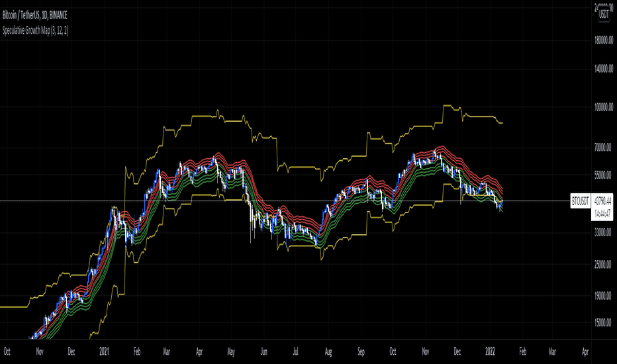Click the Feb label right after 2021
Image resolution: width=617 pixels, height=364 pixels.
136,351
